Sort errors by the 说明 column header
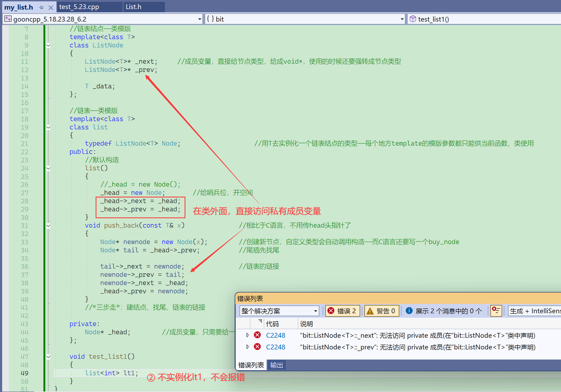Image resolution: width=561 pixels, height=392 pixels. pos(306,324)
